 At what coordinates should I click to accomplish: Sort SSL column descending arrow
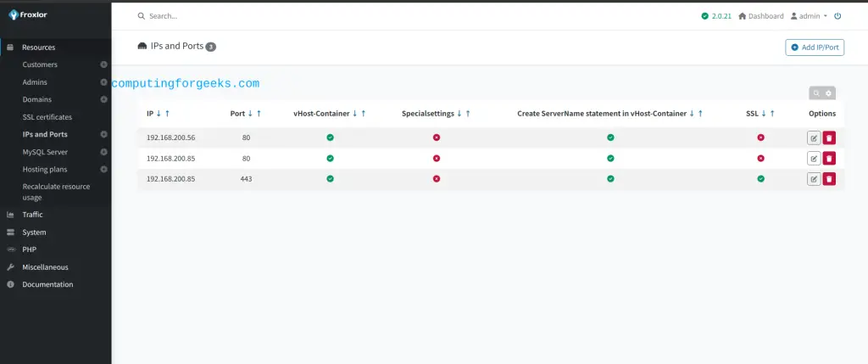click(x=764, y=113)
